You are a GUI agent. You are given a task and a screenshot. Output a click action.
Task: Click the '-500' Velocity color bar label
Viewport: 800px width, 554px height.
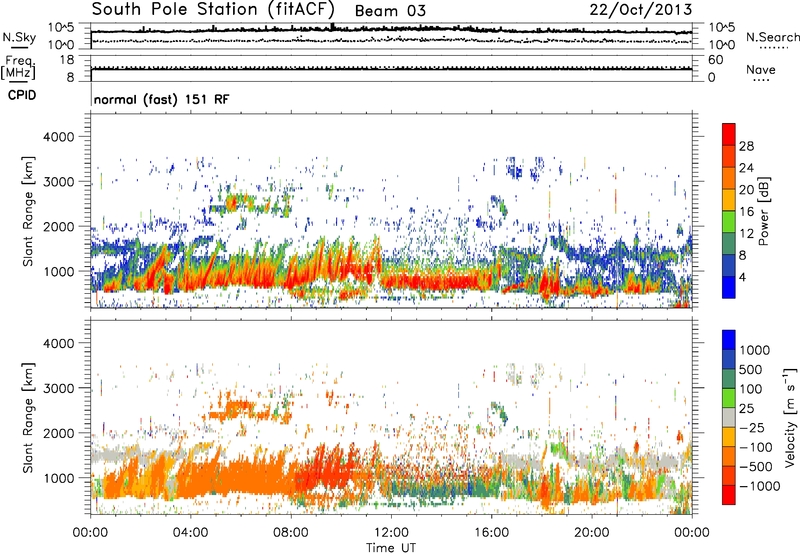(x=756, y=466)
